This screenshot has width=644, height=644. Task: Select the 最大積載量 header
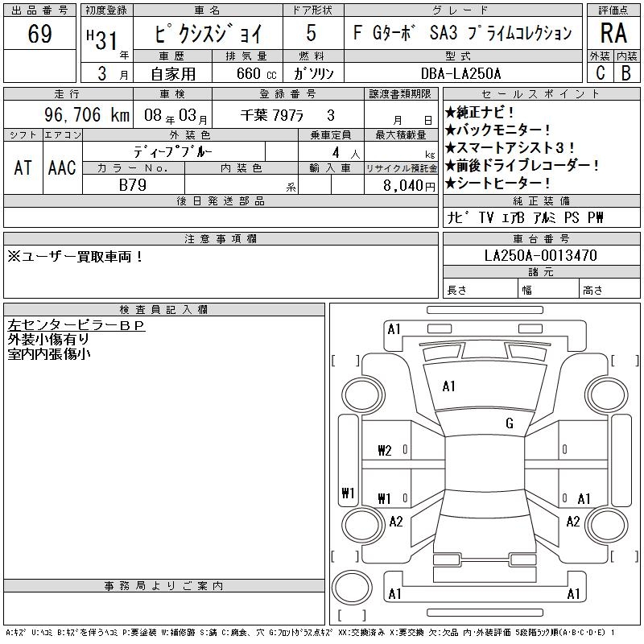tap(401, 134)
